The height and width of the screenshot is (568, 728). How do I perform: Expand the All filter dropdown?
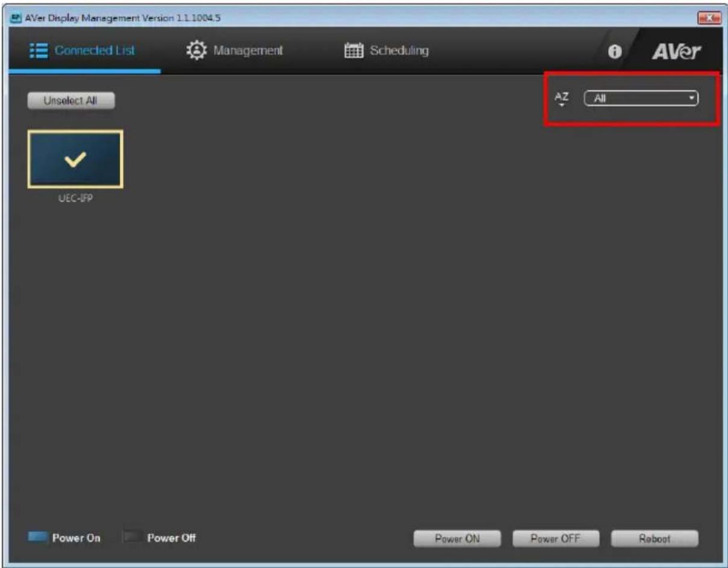click(x=641, y=98)
